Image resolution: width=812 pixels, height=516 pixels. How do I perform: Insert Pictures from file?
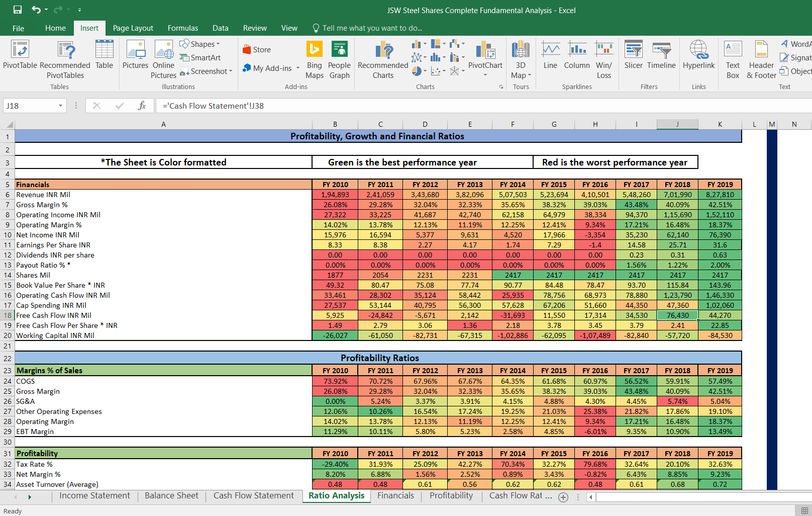tap(136, 55)
